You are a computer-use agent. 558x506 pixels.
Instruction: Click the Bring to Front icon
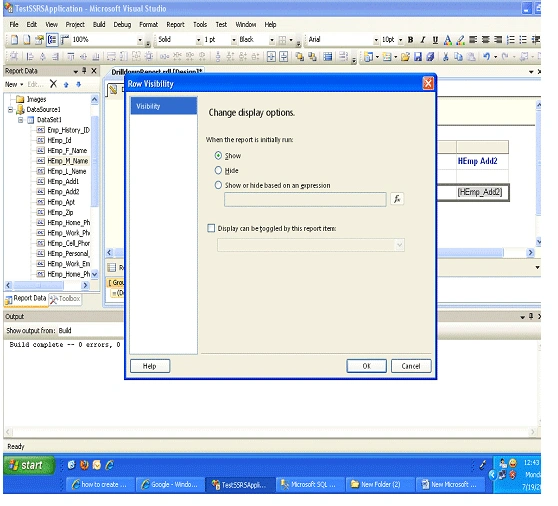300,57
